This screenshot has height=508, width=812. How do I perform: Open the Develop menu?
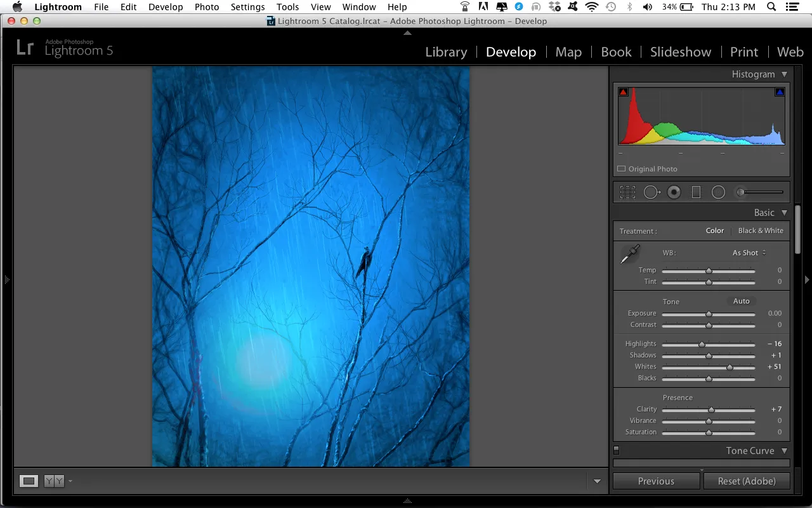166,7
